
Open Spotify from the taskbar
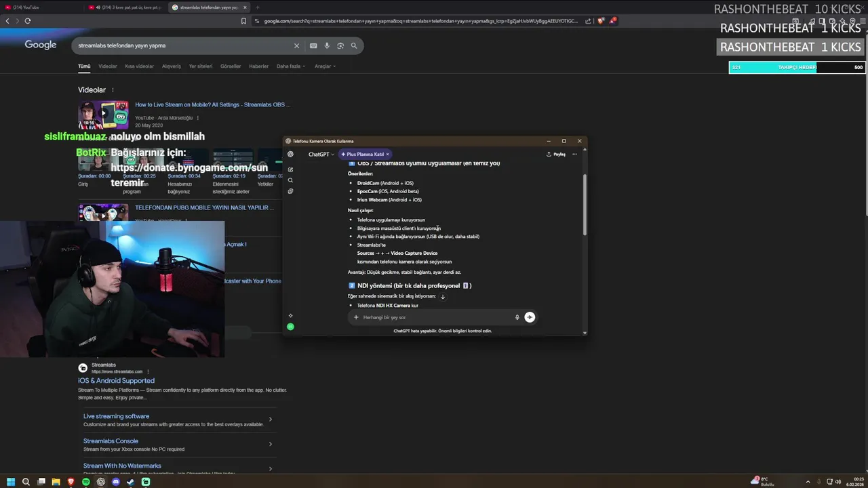coord(86,482)
